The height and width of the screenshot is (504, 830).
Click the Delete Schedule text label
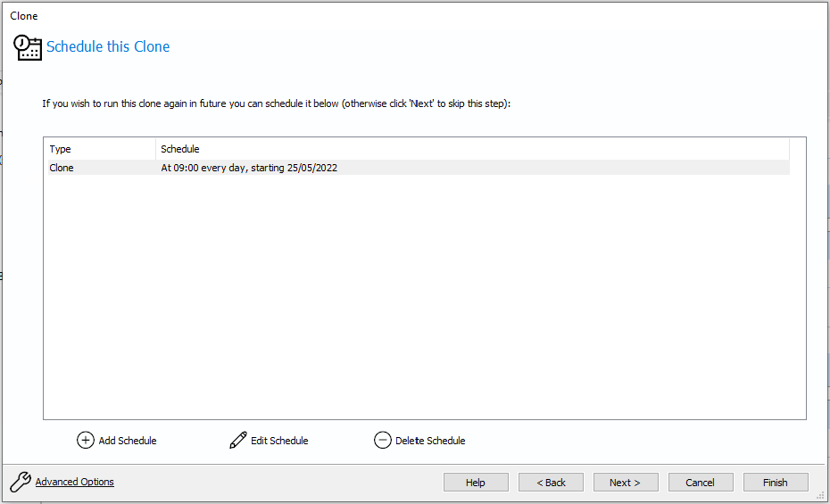430,441
